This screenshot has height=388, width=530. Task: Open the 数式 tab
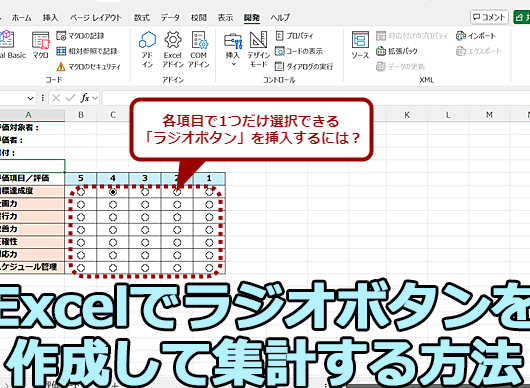point(141,17)
